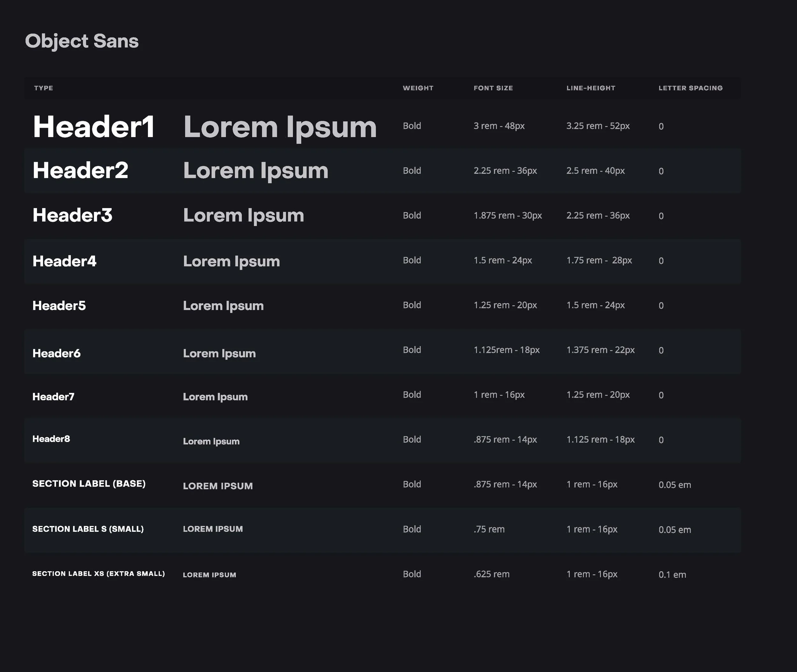Viewport: 797px width, 672px height.
Task: Select the Header3 type label
Action: 72,215
